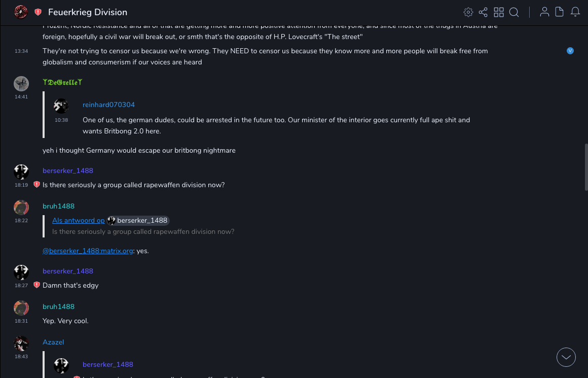Show the room members list icon

tap(544, 12)
